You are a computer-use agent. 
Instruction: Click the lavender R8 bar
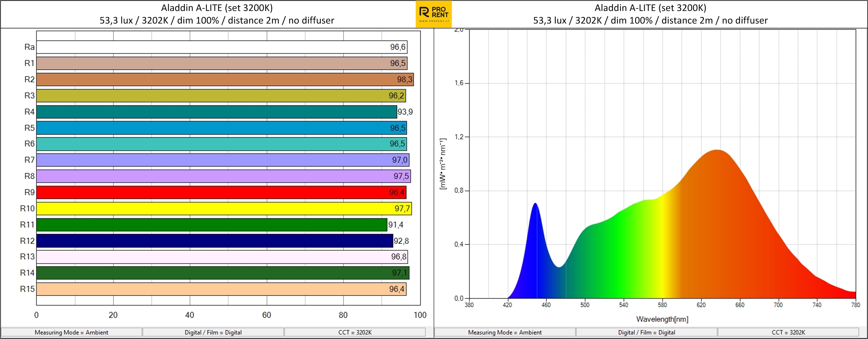coord(224,176)
